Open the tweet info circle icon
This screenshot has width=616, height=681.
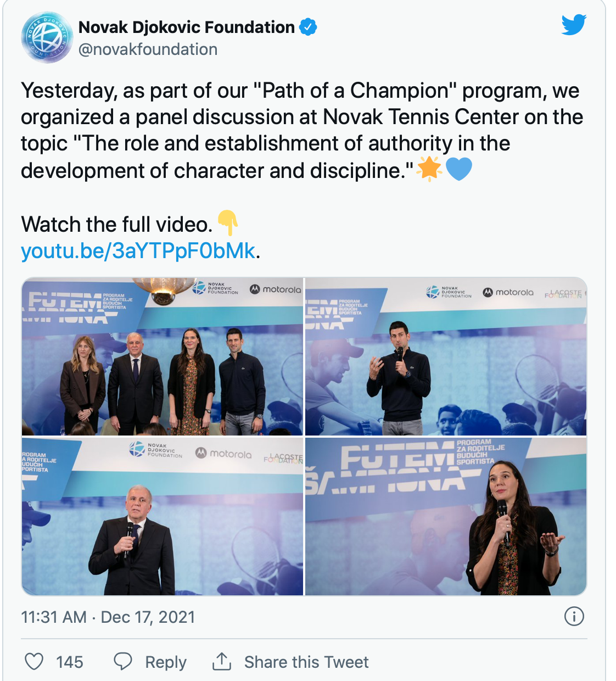pos(574,616)
